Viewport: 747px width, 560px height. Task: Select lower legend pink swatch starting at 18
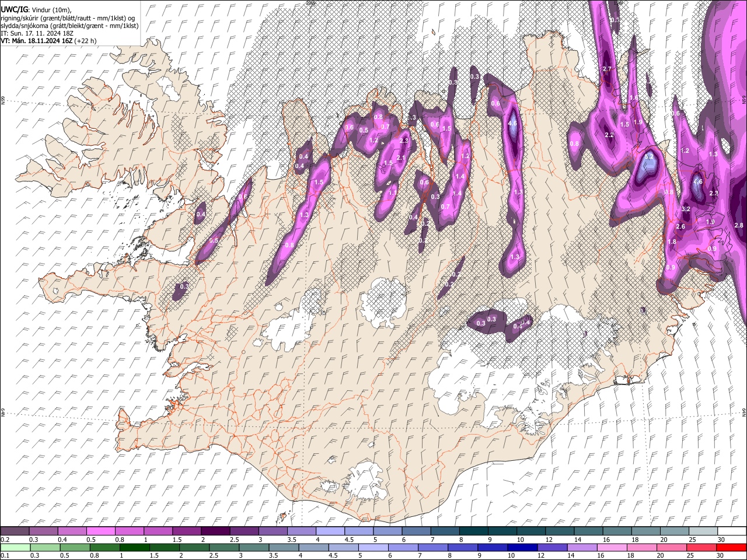tap(642, 547)
